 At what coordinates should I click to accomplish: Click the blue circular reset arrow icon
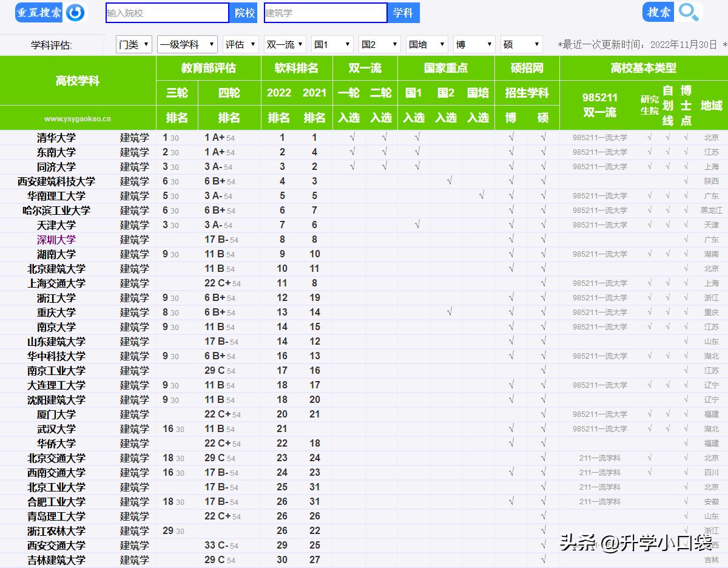tap(75, 12)
